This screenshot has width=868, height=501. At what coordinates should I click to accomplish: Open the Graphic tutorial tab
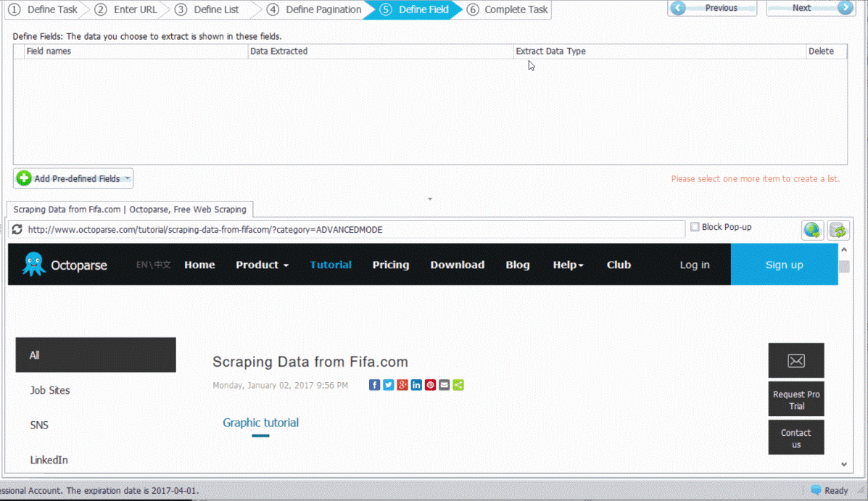click(261, 423)
